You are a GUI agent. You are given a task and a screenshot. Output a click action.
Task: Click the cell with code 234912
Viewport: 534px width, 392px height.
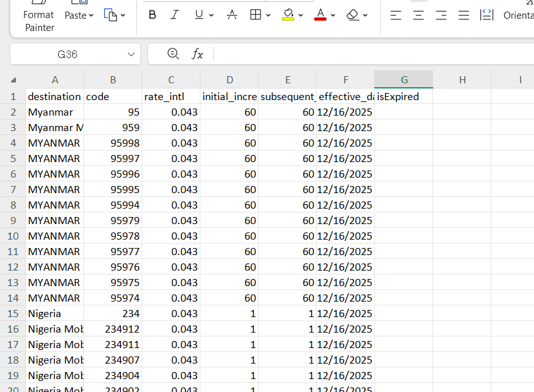(x=113, y=329)
